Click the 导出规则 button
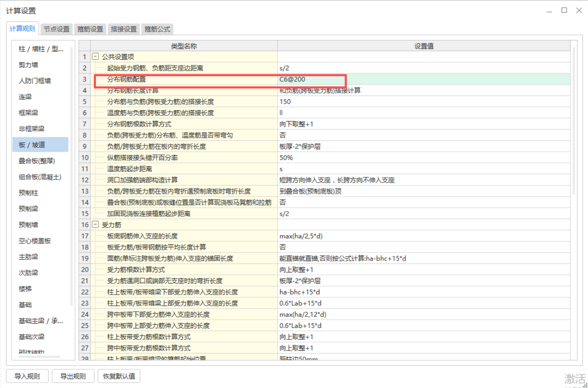 [x=73, y=376]
